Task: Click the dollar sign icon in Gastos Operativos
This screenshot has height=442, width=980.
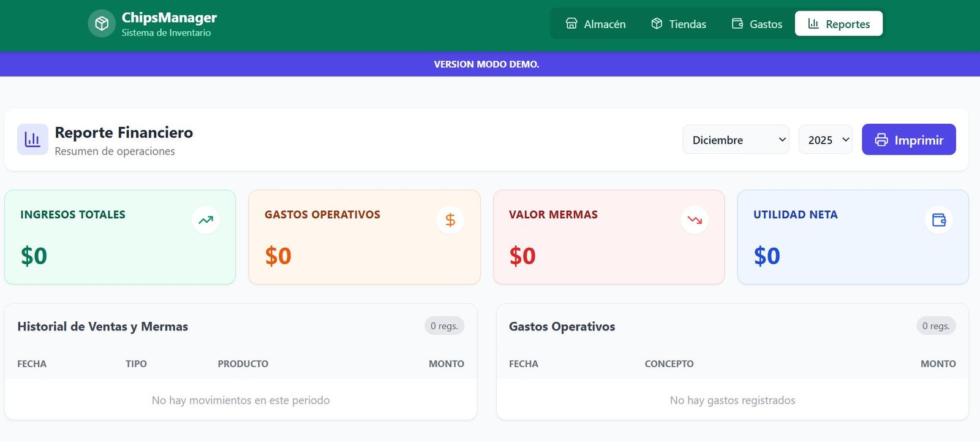Action: point(450,220)
